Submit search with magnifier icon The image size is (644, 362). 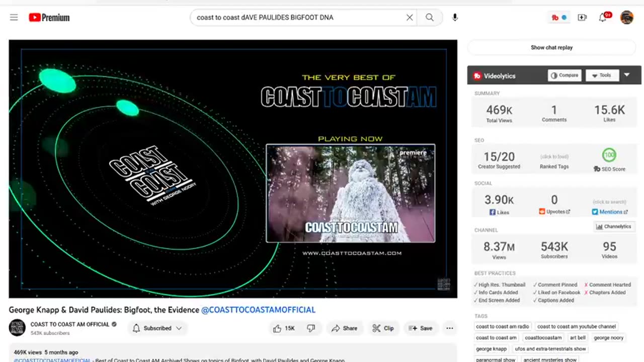pos(430,17)
